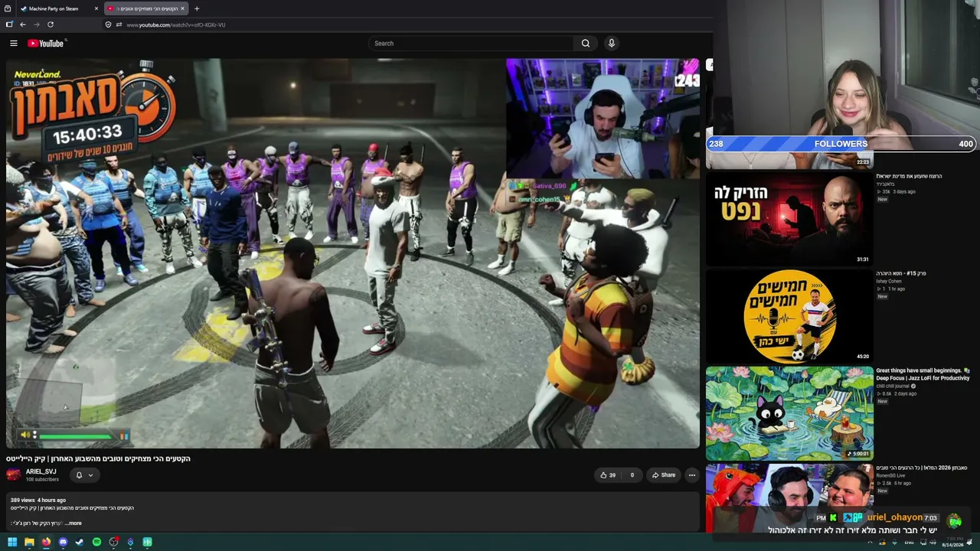The width and height of the screenshot is (980, 551).
Task: Open Steam from the taskbar
Action: 80,543
